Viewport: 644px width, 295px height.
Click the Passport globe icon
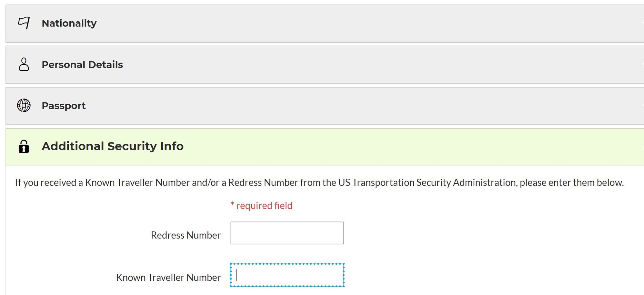pyautogui.click(x=24, y=105)
